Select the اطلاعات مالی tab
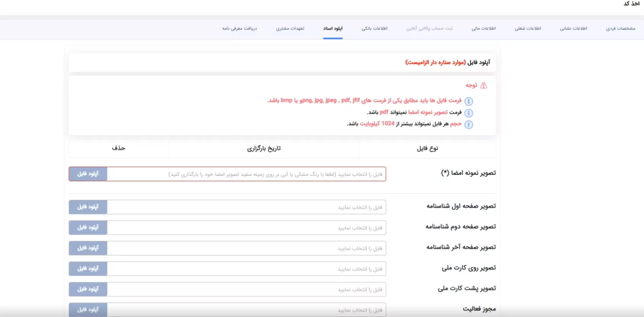Screen dimensions: 644x317 (x=483, y=29)
